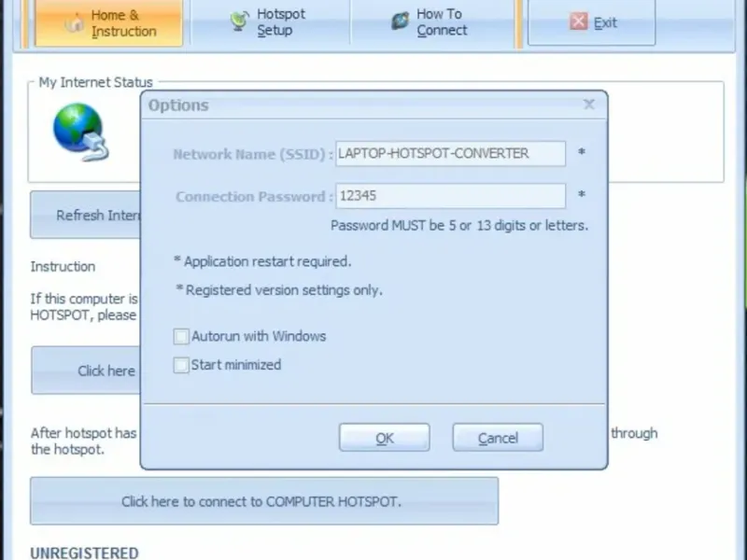The image size is (747, 560).
Task: Click the Hotspot Setup antenna icon
Action: (240, 21)
